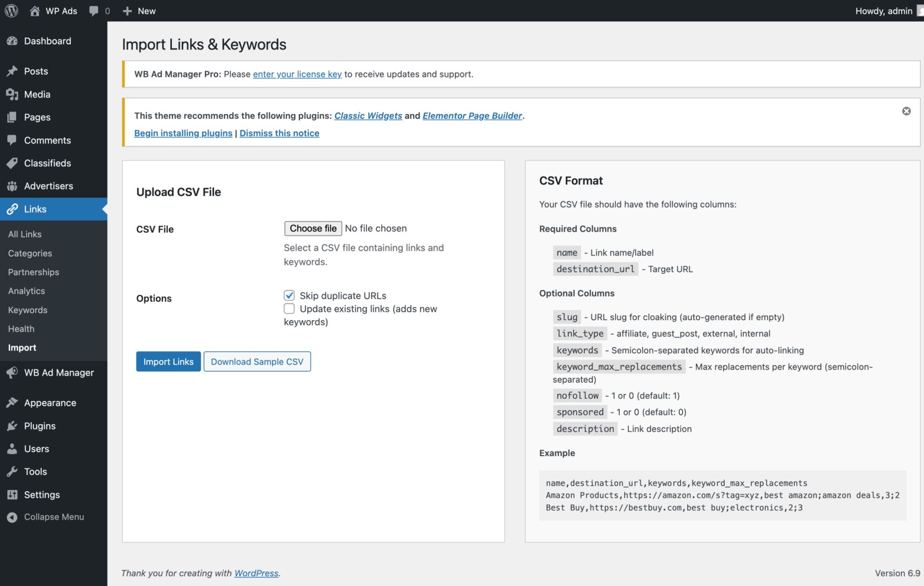This screenshot has height=586, width=924.
Task: Open Elementor Page Builder link
Action: 472,116
